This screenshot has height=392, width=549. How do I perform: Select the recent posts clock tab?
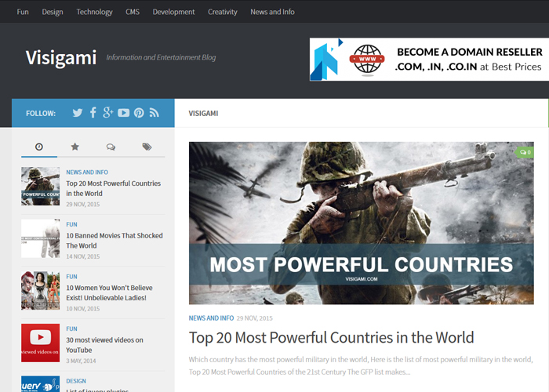coord(39,147)
